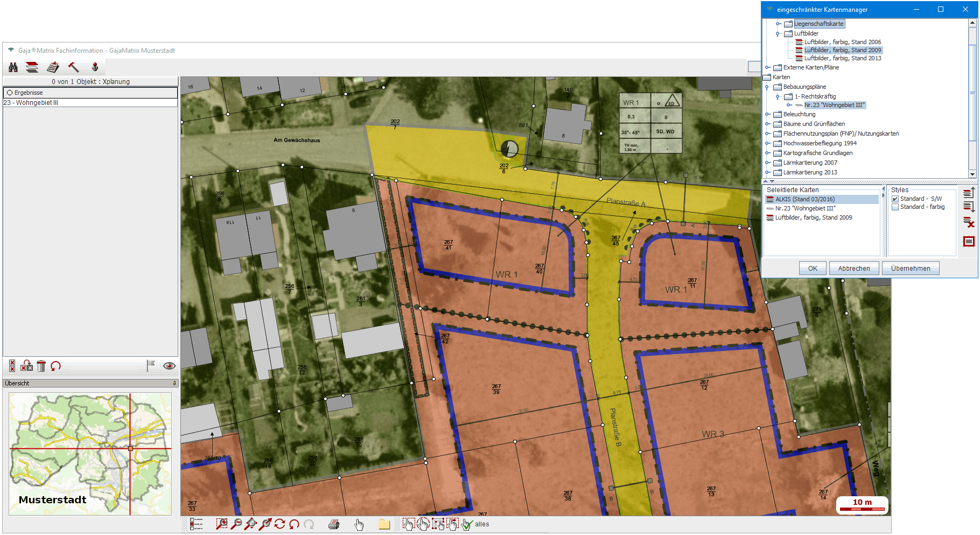
Task: Expand the Beleuchtung folder in the tree
Action: tap(768, 115)
